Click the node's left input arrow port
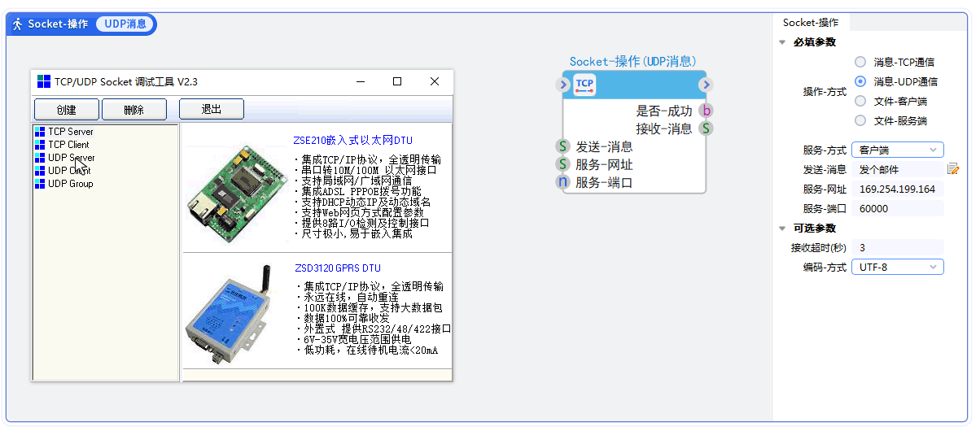The width and height of the screenshot is (980, 431). pyautogui.click(x=563, y=85)
